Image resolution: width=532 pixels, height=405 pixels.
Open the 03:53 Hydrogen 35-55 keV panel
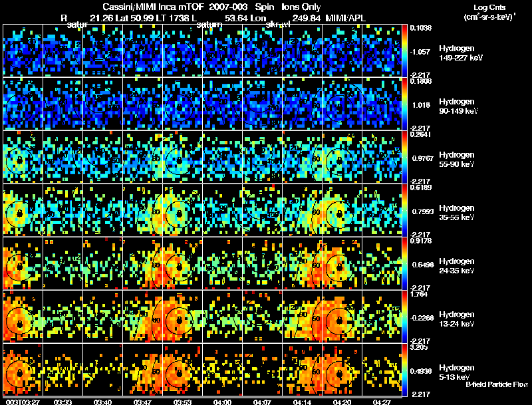[182, 210]
